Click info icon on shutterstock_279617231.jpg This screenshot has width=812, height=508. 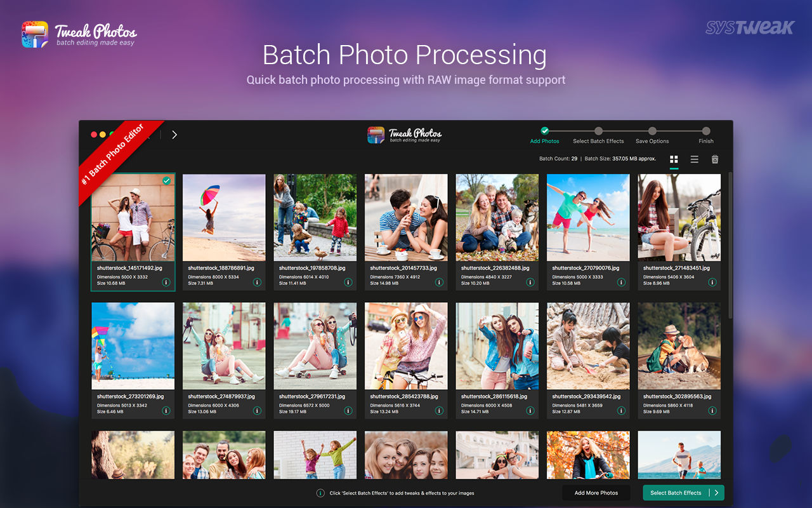point(348,411)
